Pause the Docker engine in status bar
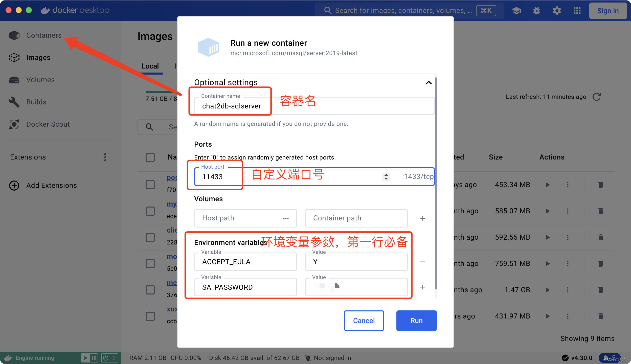This screenshot has height=364, width=631. 94,358
